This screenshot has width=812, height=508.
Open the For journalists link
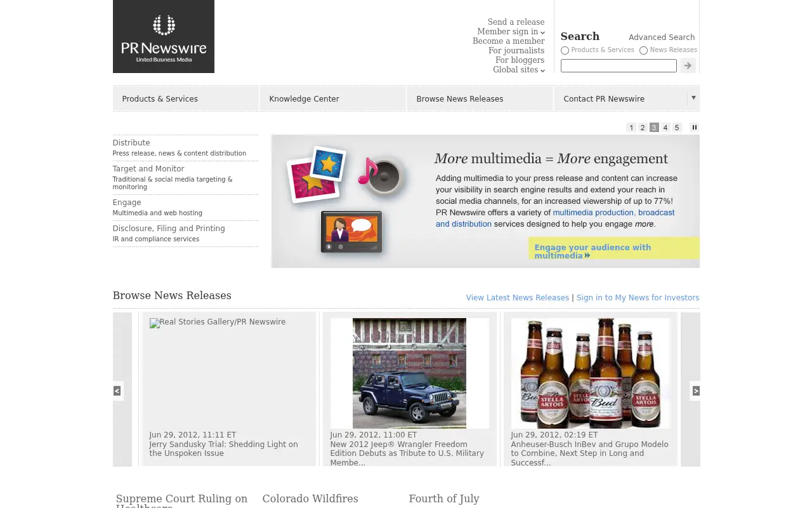click(516, 51)
